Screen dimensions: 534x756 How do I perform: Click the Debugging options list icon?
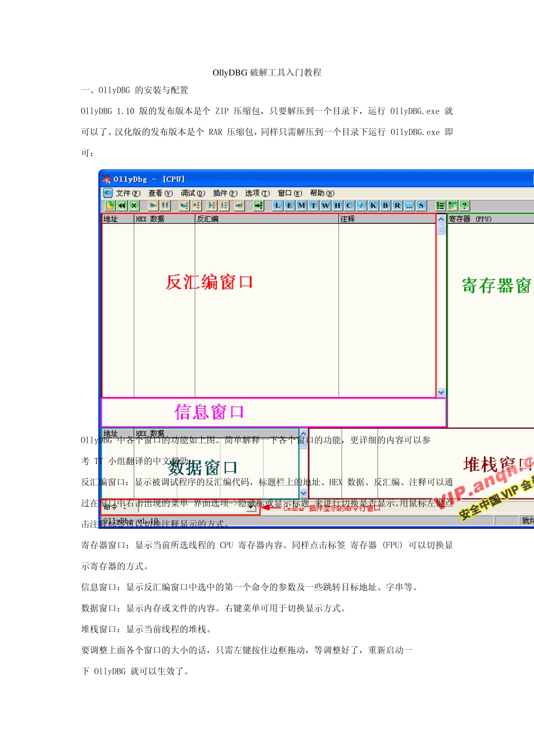441,205
